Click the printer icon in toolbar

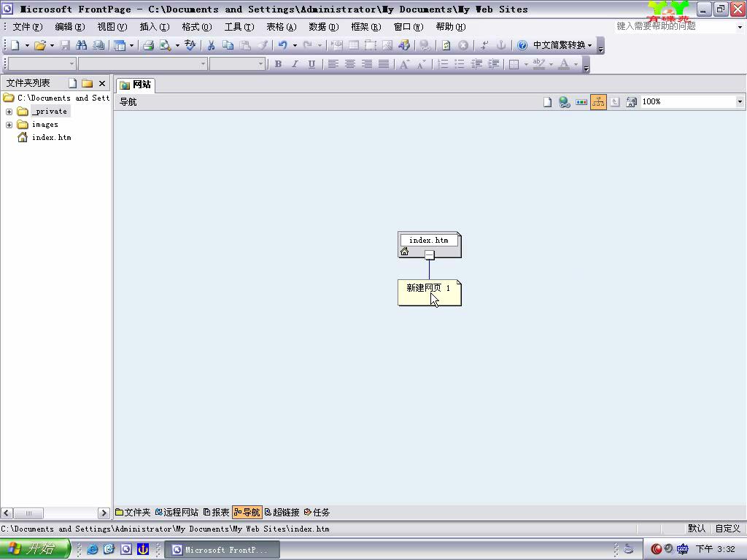(148, 45)
